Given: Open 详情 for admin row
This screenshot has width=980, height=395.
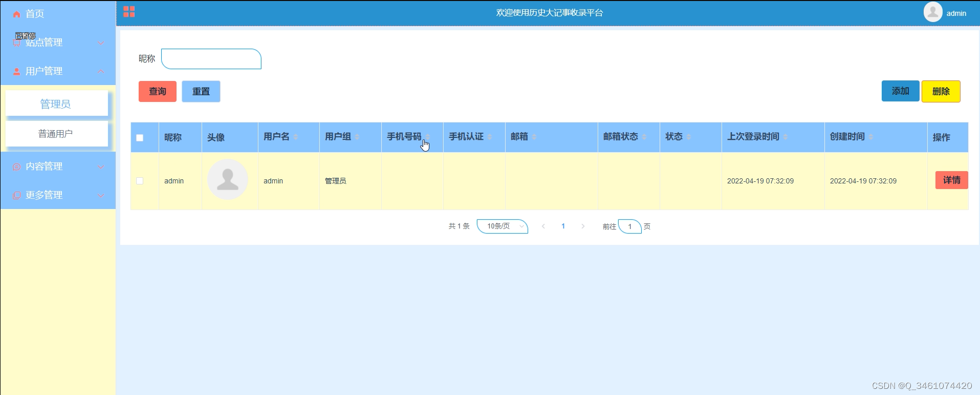Looking at the screenshot, I should point(952,180).
